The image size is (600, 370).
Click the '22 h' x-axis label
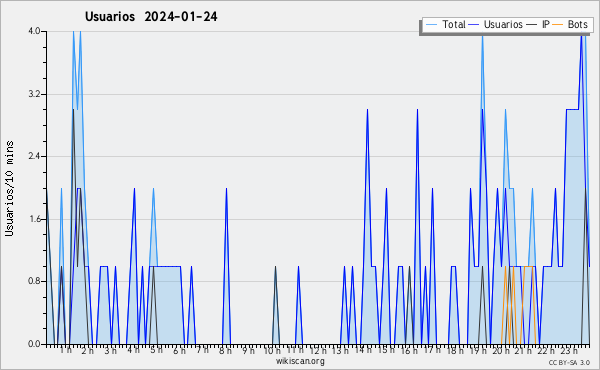546,350
